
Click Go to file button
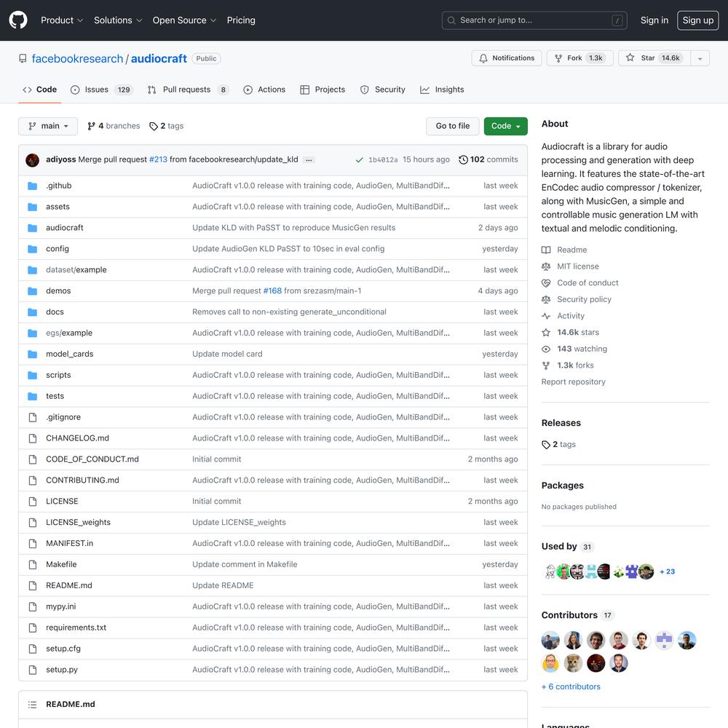(x=452, y=126)
